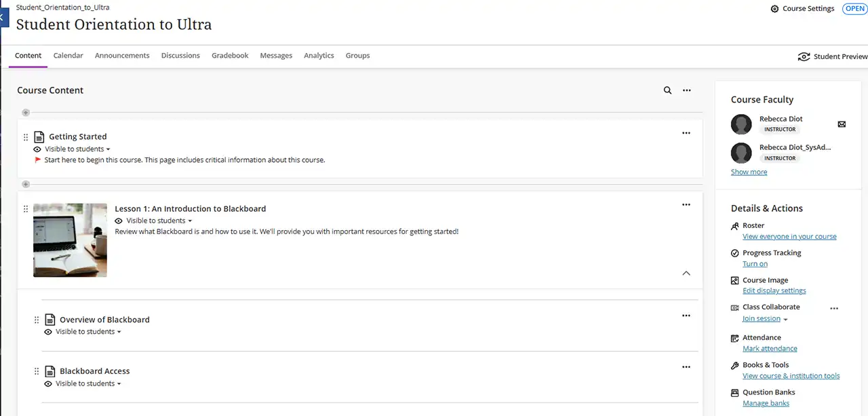Image resolution: width=868 pixels, height=416 pixels.
Task: Open Student Preview mode
Action: (832, 56)
